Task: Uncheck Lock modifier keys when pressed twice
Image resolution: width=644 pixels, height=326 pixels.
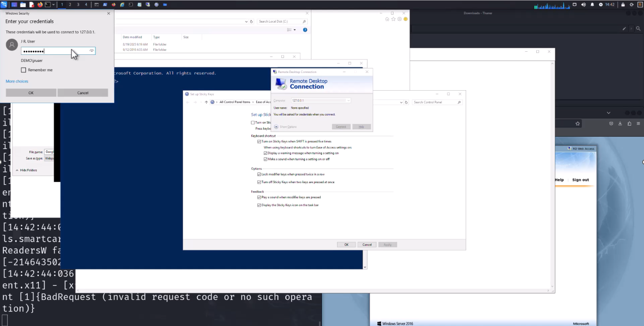Action: point(259,174)
